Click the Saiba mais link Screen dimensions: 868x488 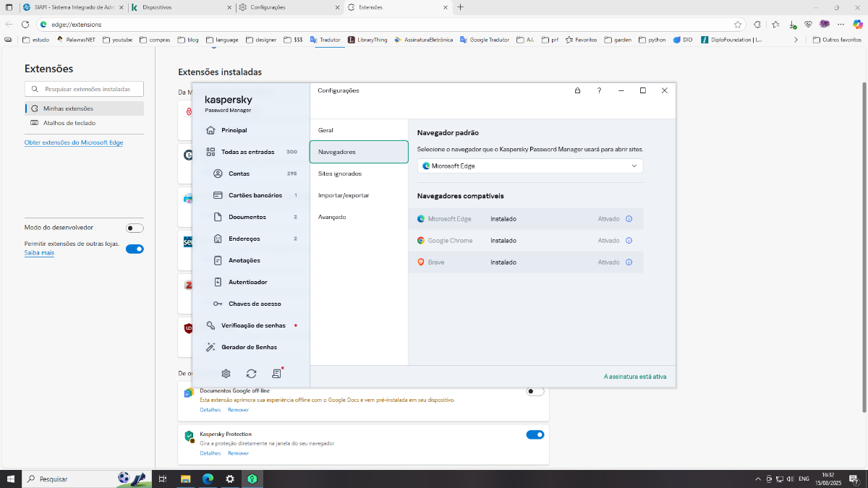pos(39,253)
